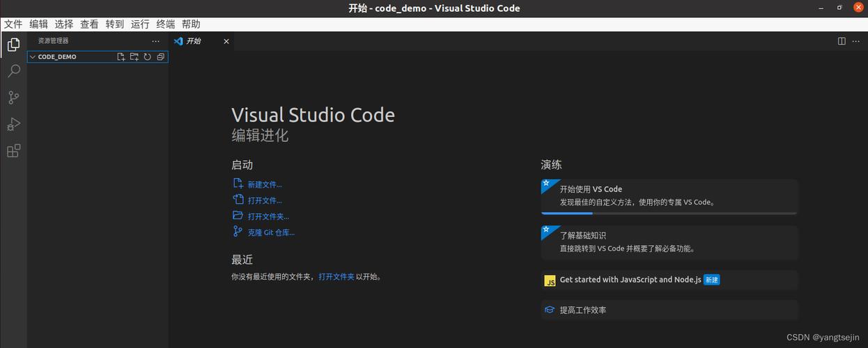
Task: Open the Source Control view
Action: click(x=13, y=97)
